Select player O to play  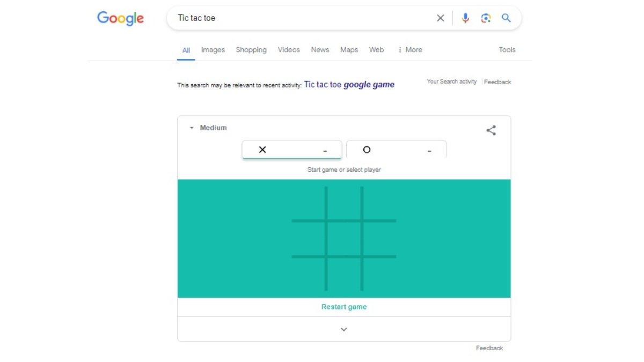[396, 150]
